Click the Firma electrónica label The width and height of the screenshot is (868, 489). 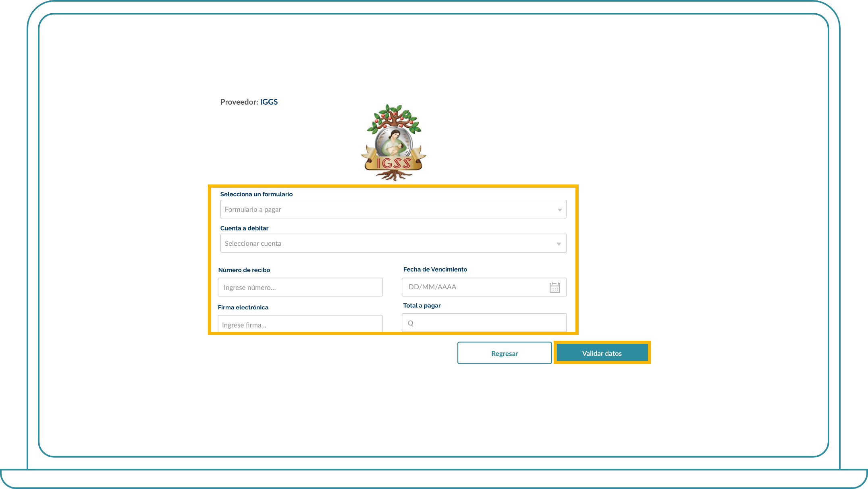[x=243, y=307]
